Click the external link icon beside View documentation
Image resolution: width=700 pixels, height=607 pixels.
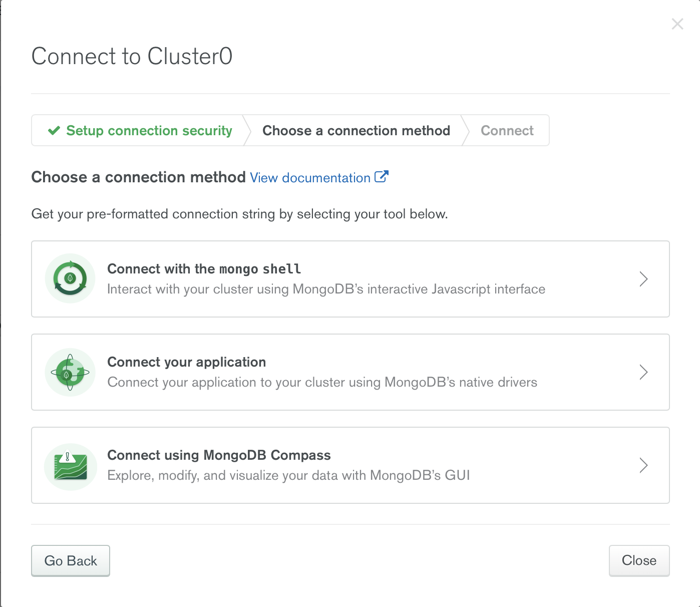tap(381, 177)
